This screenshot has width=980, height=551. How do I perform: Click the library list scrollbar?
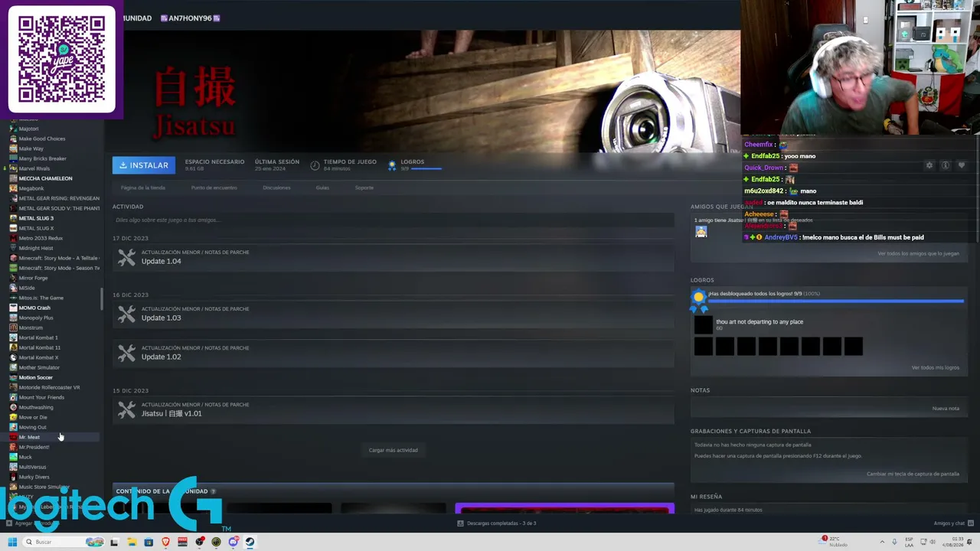[x=101, y=299]
